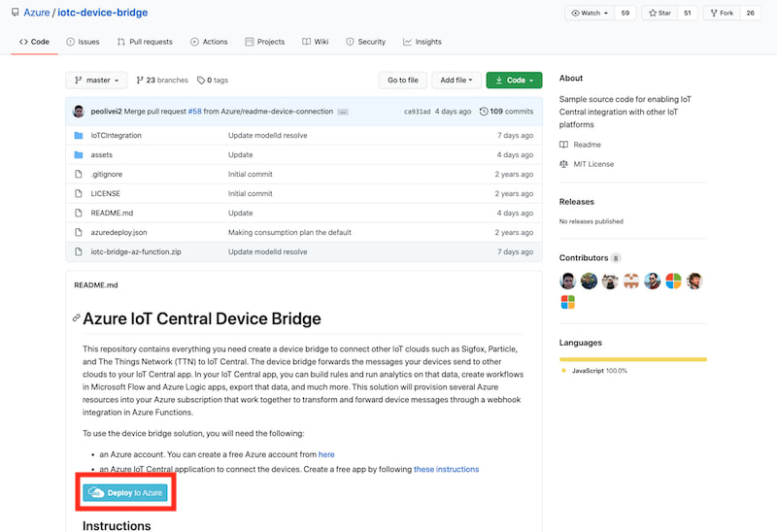The height and width of the screenshot is (532, 777).
Task: Open the 'Update modelId resolve' commit for IoTCIntegration
Action: pos(268,135)
